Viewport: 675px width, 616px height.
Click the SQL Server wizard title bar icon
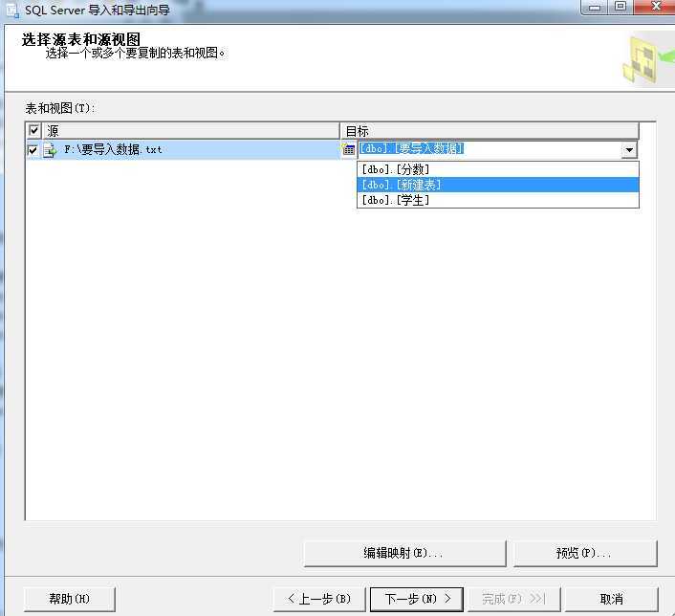pyautogui.click(x=12, y=11)
